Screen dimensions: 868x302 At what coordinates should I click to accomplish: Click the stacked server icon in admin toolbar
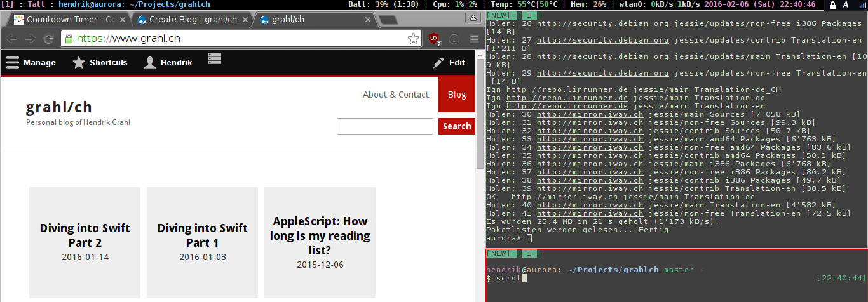click(x=214, y=59)
